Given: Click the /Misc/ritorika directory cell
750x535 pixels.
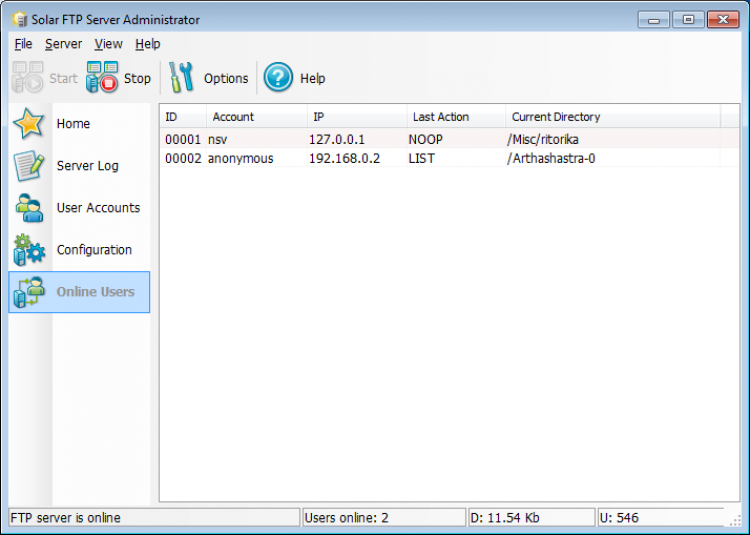Looking at the screenshot, I should click(543, 140).
